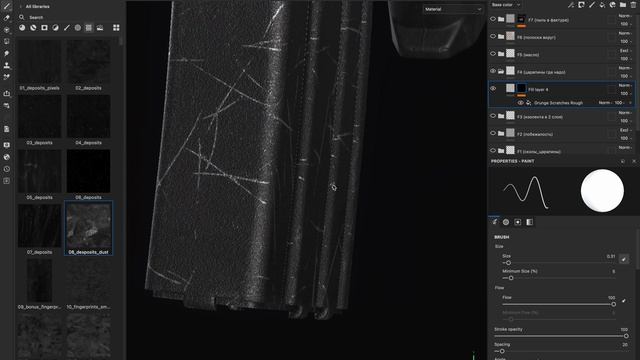Open blend mode dropdown of F5 layer
This screenshot has width=640, height=360.
(x=625, y=51)
